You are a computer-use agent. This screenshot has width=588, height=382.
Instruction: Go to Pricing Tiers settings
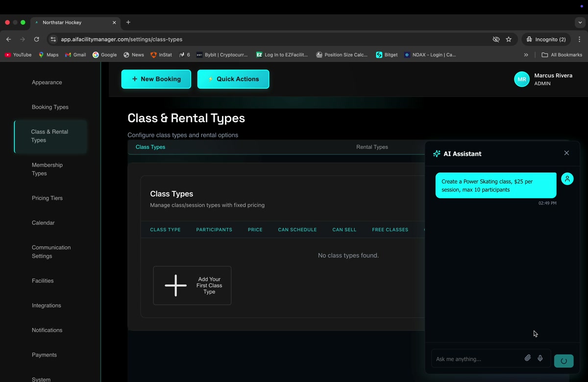click(x=47, y=198)
